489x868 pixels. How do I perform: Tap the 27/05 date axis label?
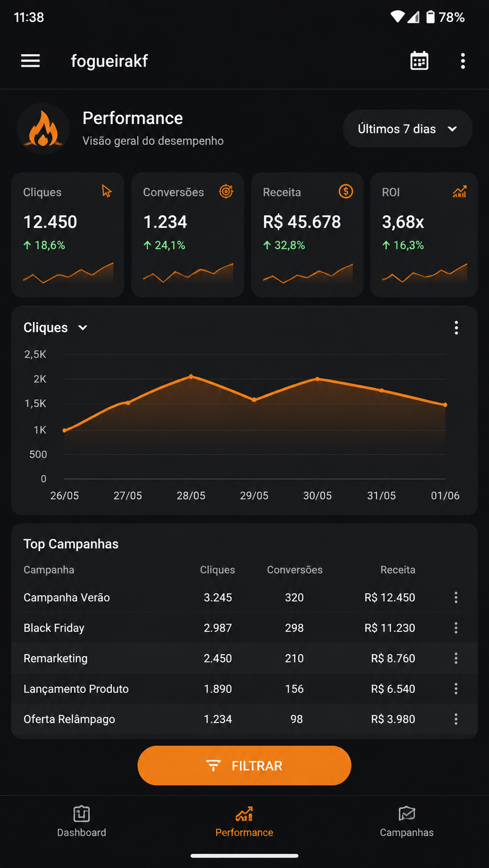coord(128,496)
